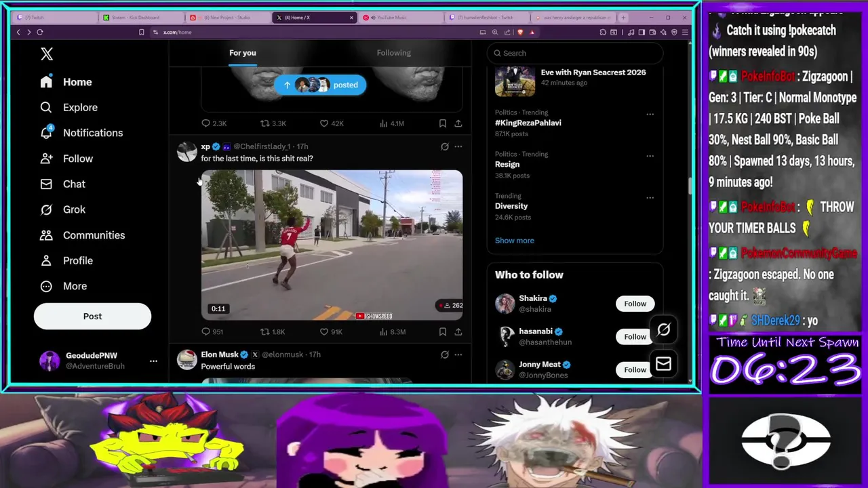The height and width of the screenshot is (488, 868).
Task: Open more options for Resign trend
Action: point(650,156)
